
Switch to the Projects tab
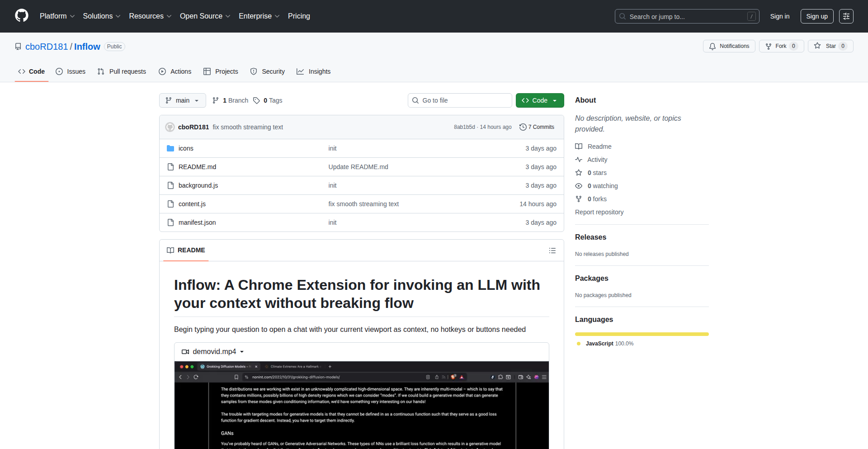[221, 71]
